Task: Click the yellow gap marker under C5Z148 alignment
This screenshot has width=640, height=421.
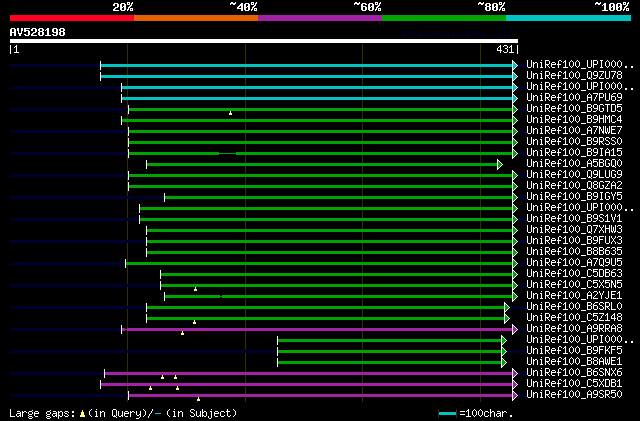Action: click(x=195, y=322)
